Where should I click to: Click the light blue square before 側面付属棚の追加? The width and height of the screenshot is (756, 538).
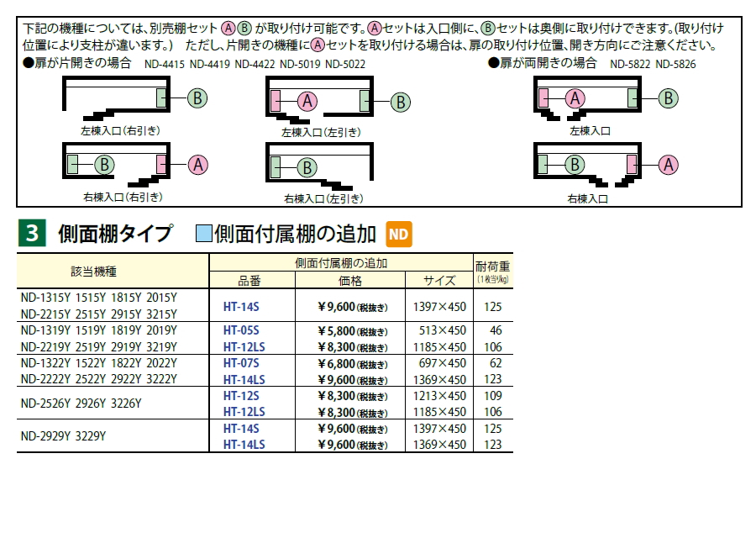[x=203, y=235]
